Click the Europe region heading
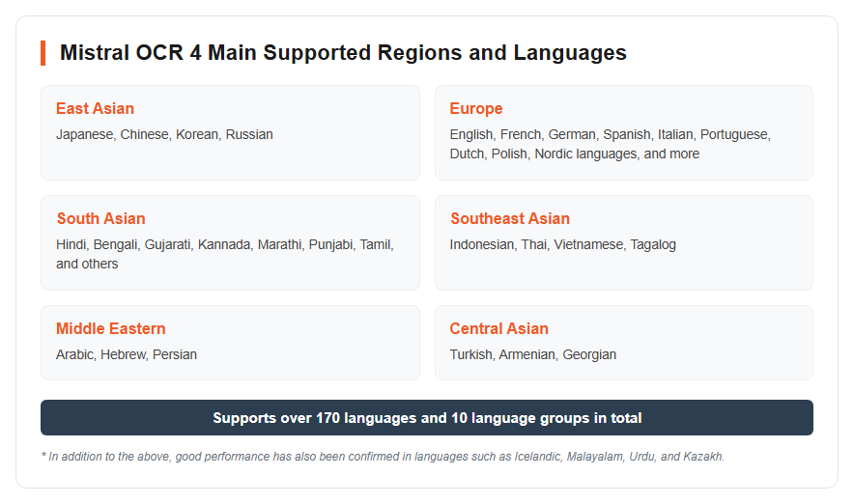 [x=476, y=108]
